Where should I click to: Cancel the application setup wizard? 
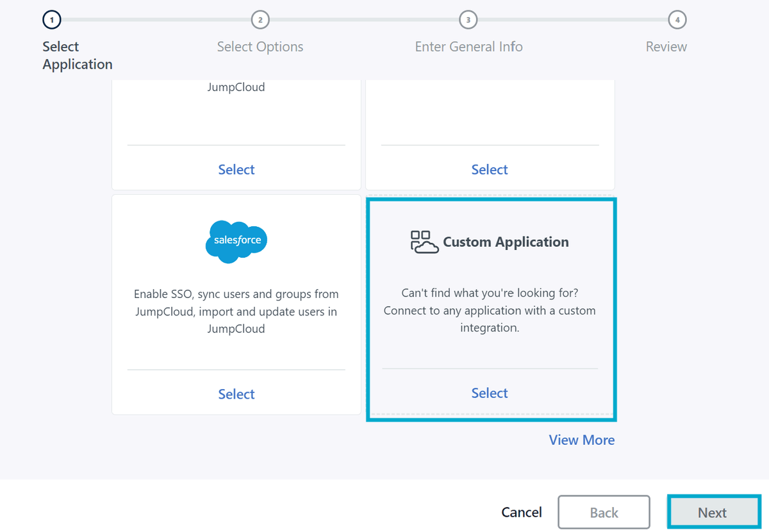(x=521, y=511)
